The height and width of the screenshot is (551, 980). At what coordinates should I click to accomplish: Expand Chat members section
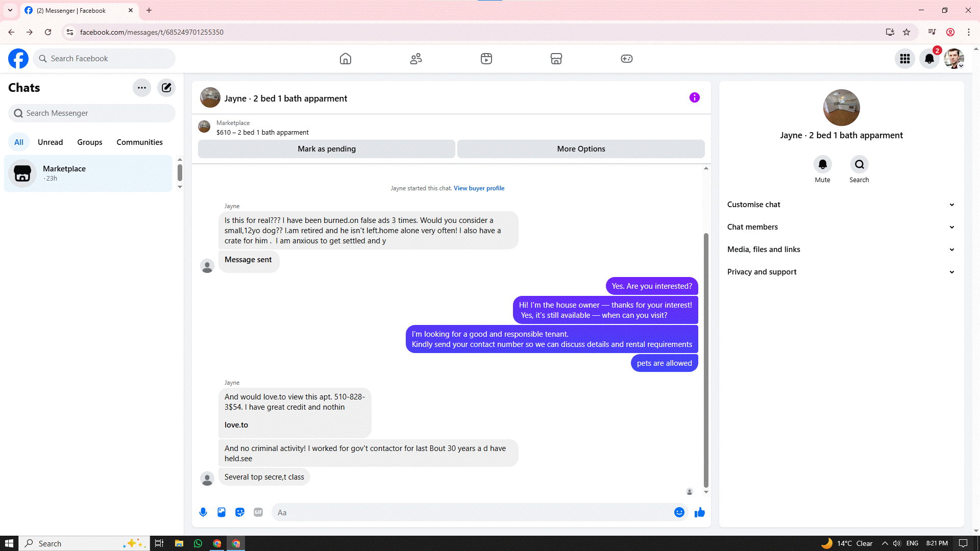coord(841,227)
